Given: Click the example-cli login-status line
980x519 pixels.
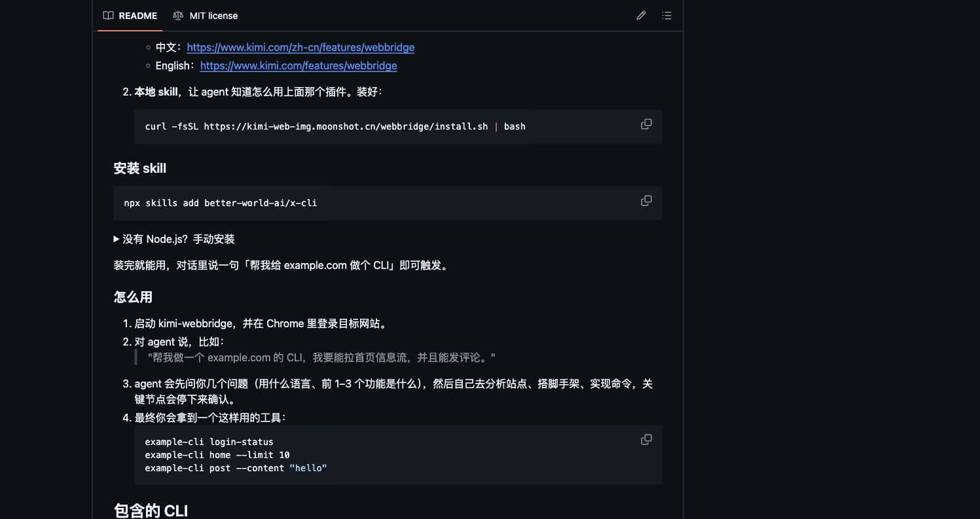Looking at the screenshot, I should tap(209, 442).
